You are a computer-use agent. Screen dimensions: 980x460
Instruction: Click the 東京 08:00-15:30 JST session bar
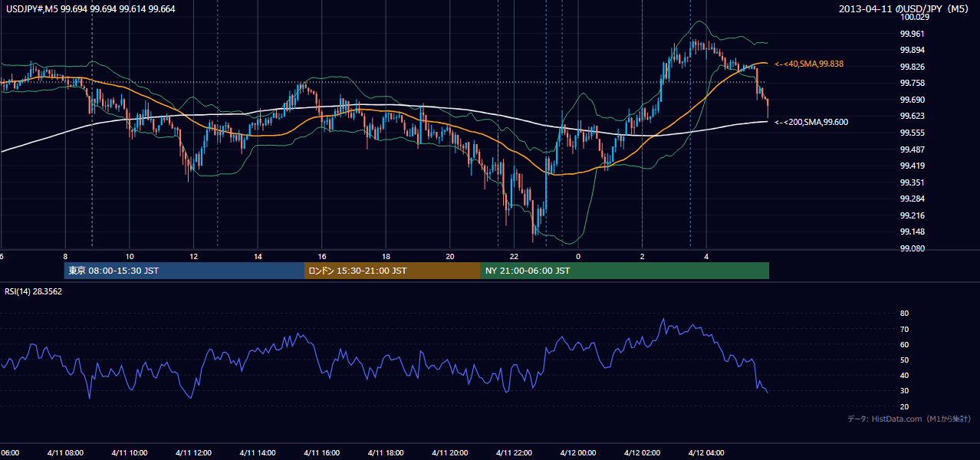tap(184, 271)
